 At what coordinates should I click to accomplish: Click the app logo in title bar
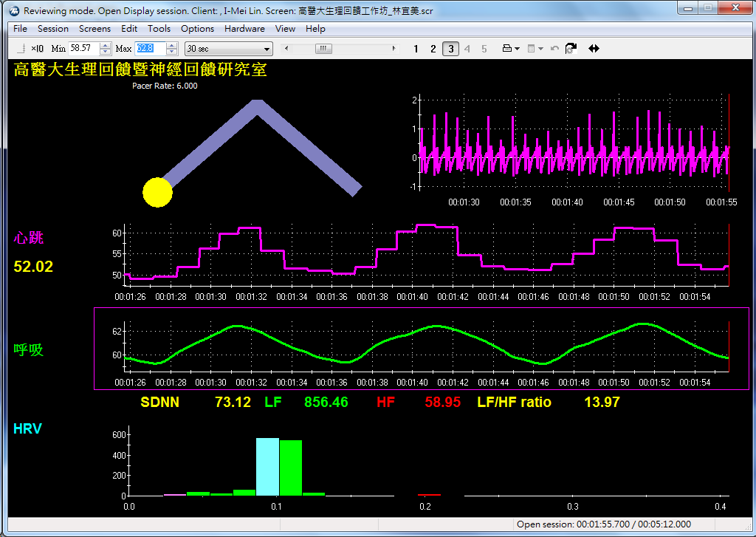(13, 11)
